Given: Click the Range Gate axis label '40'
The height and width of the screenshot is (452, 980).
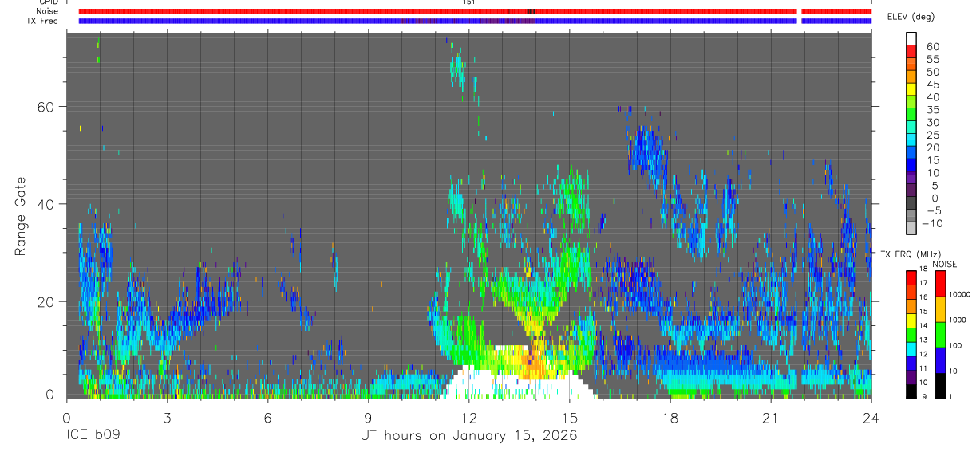Looking at the screenshot, I should tap(47, 204).
